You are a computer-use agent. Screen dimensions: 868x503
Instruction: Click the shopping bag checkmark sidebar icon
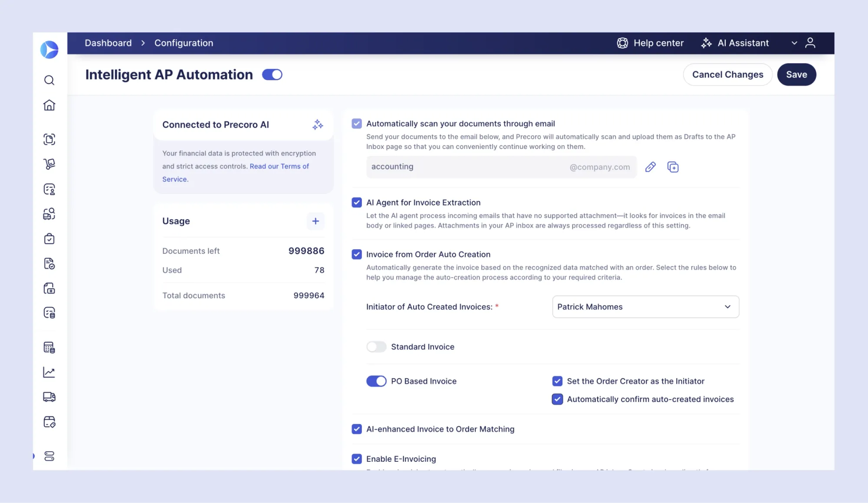[x=49, y=239]
